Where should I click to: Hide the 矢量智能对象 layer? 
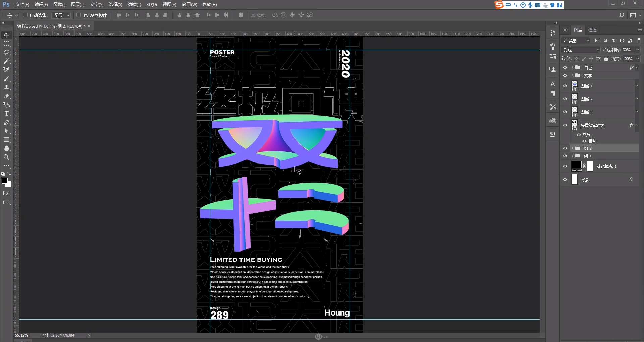point(565,125)
